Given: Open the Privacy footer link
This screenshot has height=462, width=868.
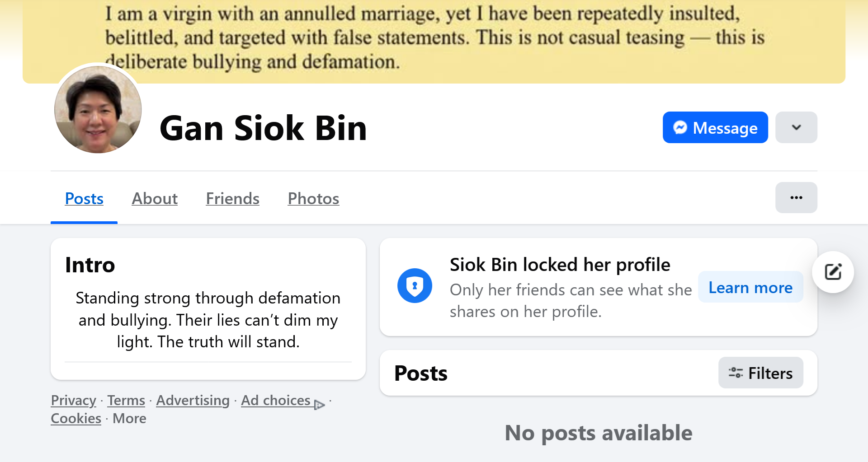Looking at the screenshot, I should pyautogui.click(x=73, y=401).
